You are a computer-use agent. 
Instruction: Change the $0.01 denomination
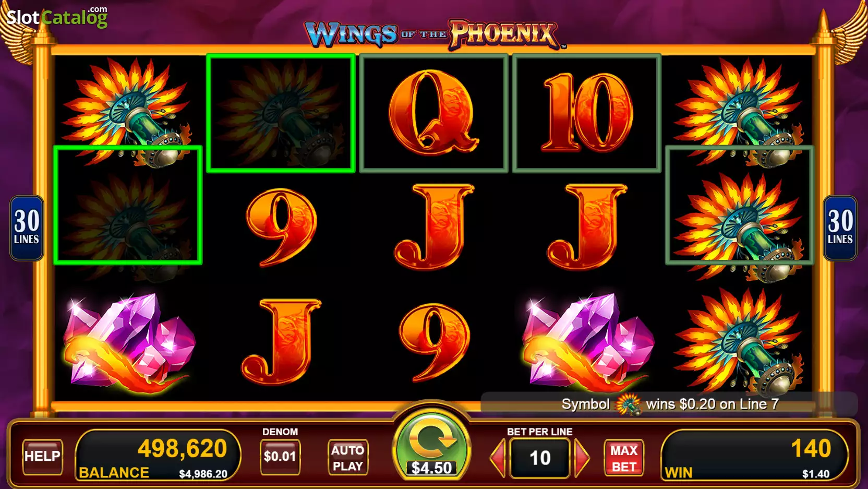280,457
